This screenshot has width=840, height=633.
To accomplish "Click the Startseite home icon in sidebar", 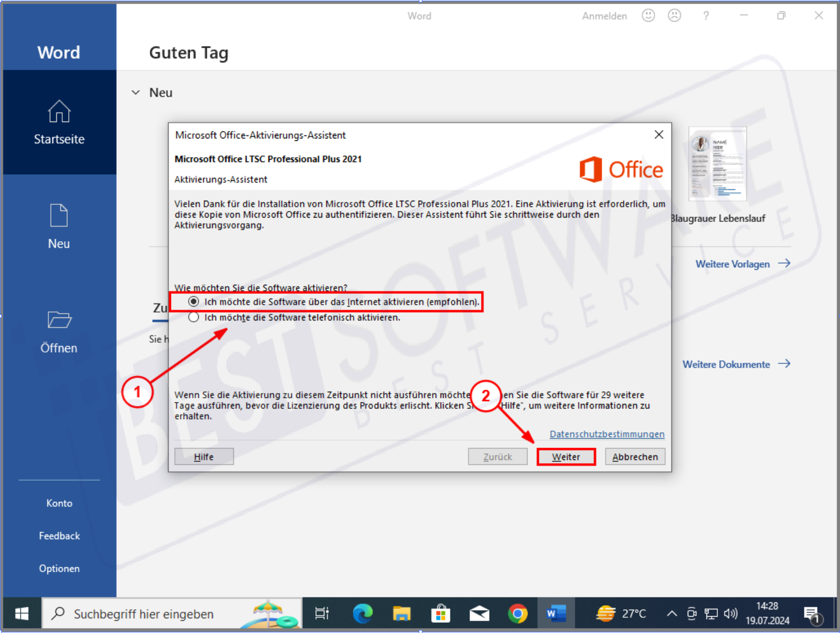I will 59,112.
